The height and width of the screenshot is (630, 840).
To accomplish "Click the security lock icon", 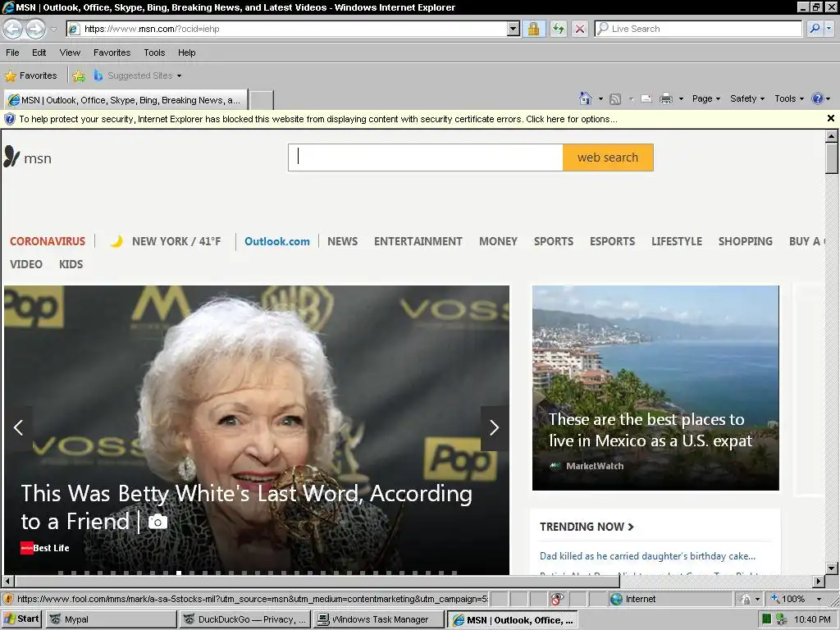I will coord(533,29).
